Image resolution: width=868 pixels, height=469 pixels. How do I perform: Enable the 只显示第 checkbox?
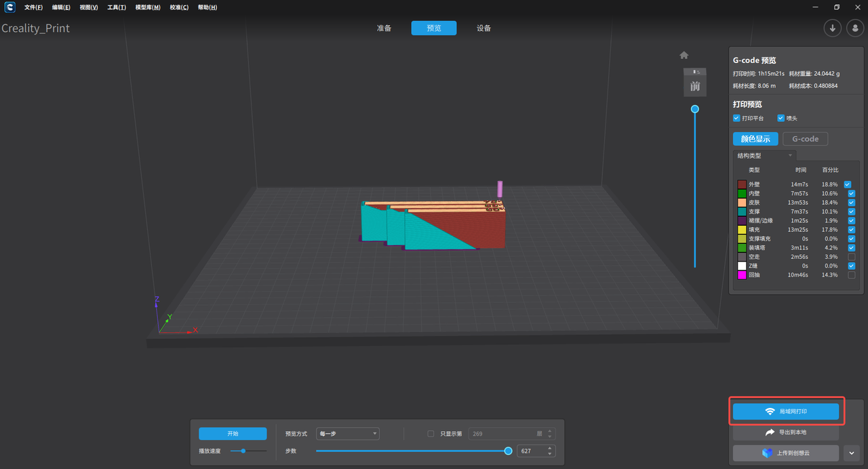431,434
